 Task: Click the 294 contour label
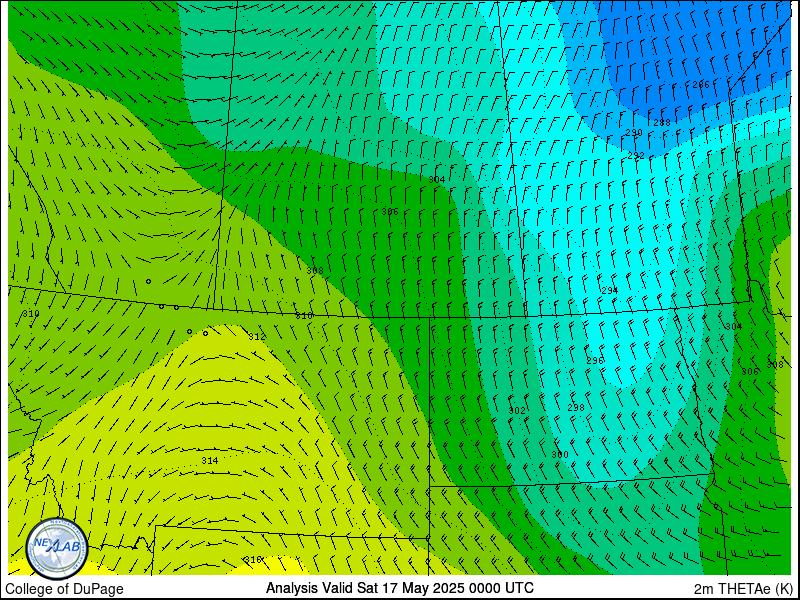pos(610,290)
